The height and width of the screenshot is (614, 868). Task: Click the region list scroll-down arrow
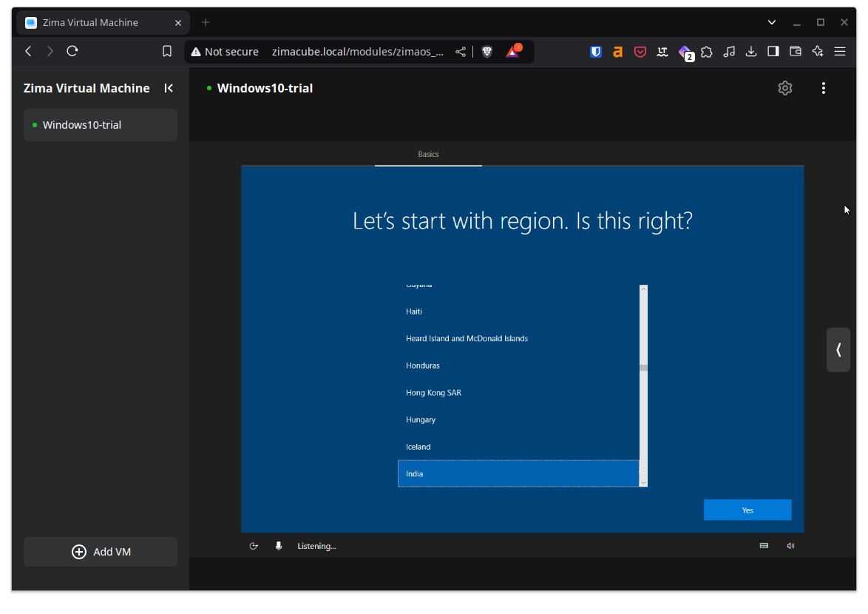click(643, 483)
